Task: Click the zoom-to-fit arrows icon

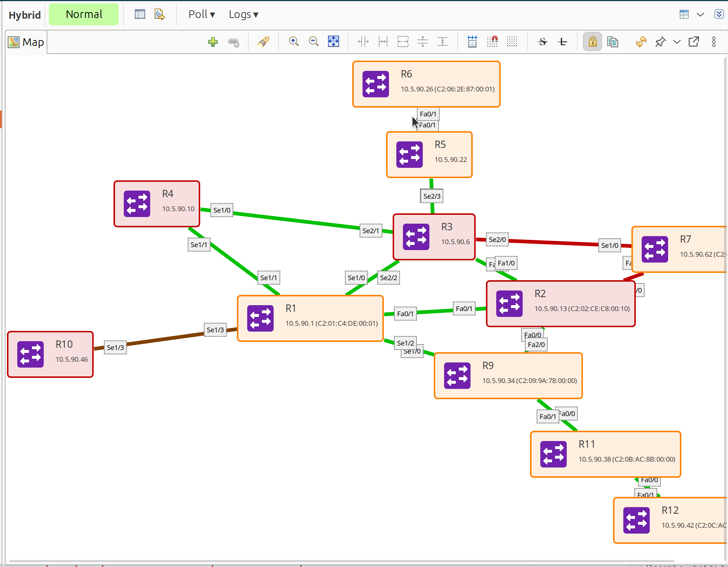Action: pyautogui.click(x=333, y=41)
